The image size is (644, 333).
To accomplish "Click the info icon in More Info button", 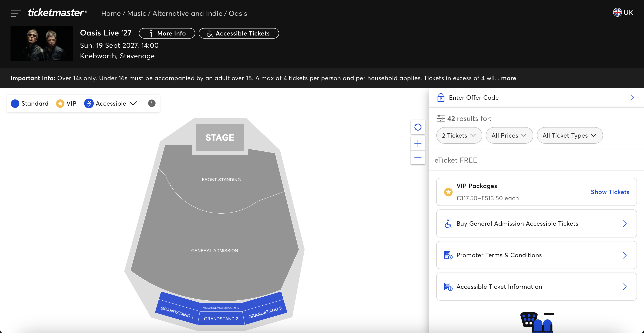I will (151, 33).
